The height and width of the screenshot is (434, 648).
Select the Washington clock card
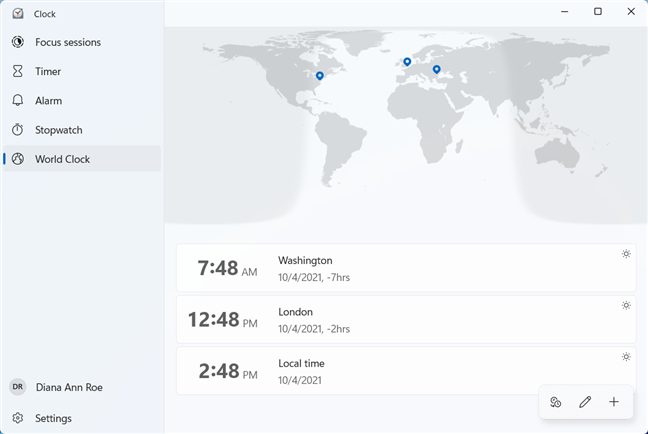pyautogui.click(x=405, y=267)
